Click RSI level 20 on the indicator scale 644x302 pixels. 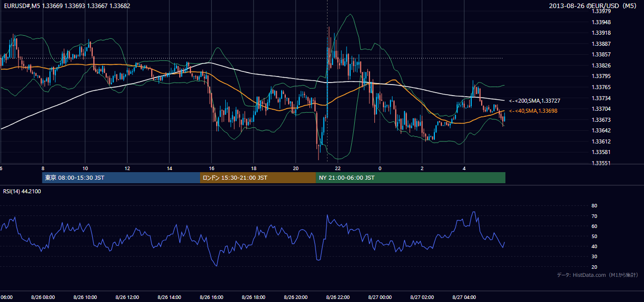[594, 267]
